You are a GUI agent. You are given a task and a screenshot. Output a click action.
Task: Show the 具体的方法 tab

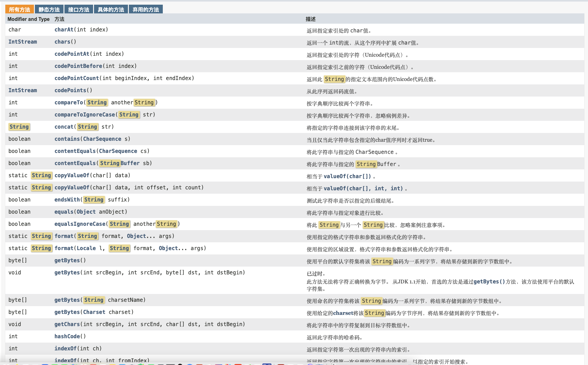coord(111,9)
